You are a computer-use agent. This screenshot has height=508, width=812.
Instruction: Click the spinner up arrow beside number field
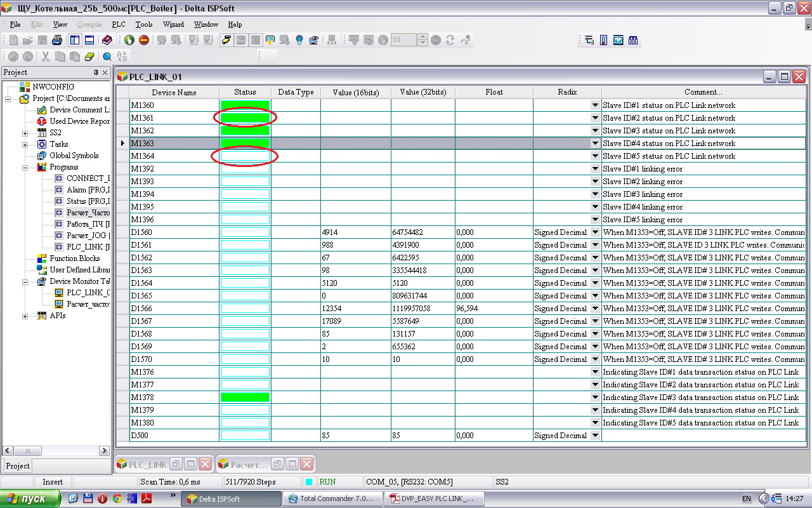click(x=423, y=37)
